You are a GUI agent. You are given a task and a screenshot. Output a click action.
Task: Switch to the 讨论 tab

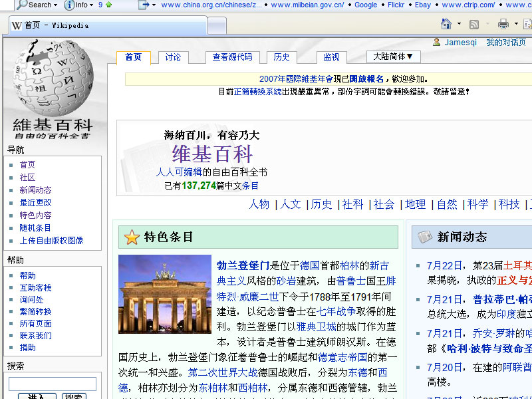173,57
